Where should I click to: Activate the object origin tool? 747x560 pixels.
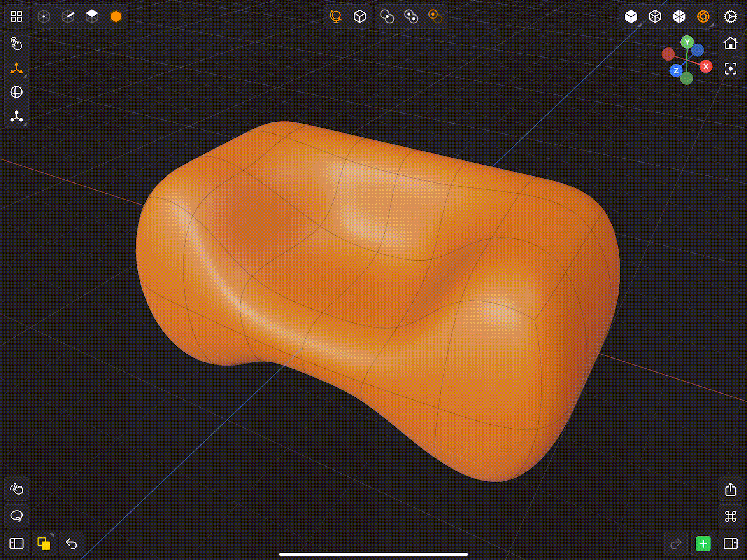click(16, 116)
